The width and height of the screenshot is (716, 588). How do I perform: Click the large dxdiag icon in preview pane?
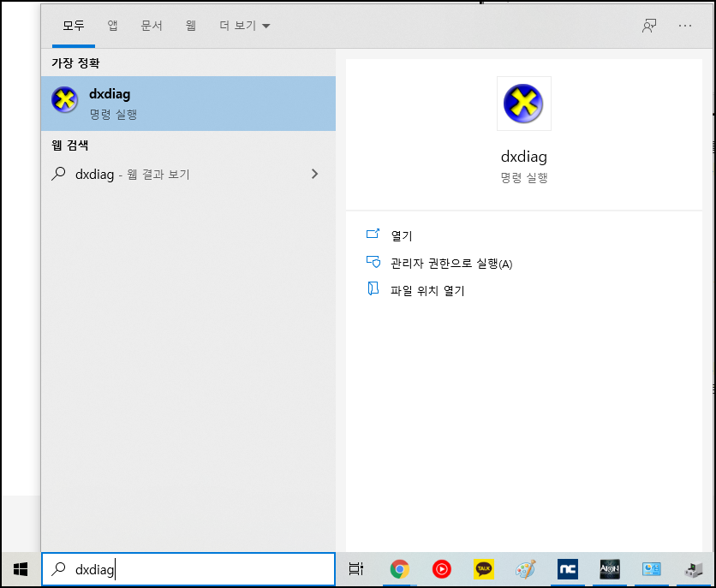click(524, 104)
